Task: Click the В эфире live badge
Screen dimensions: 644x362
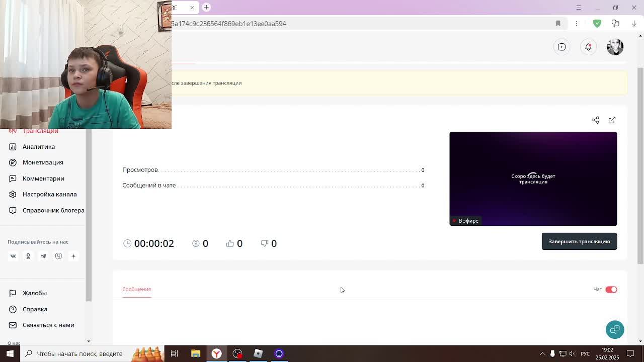Action: pyautogui.click(x=465, y=221)
